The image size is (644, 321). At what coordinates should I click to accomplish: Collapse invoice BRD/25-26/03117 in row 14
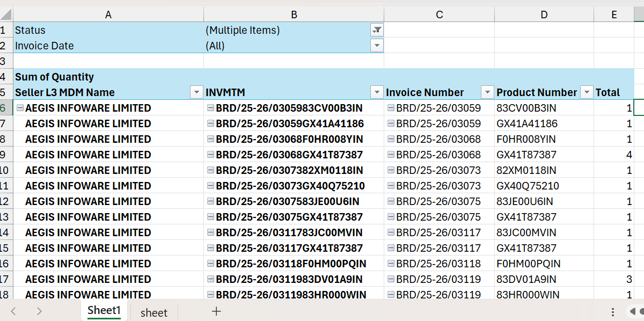(391, 232)
